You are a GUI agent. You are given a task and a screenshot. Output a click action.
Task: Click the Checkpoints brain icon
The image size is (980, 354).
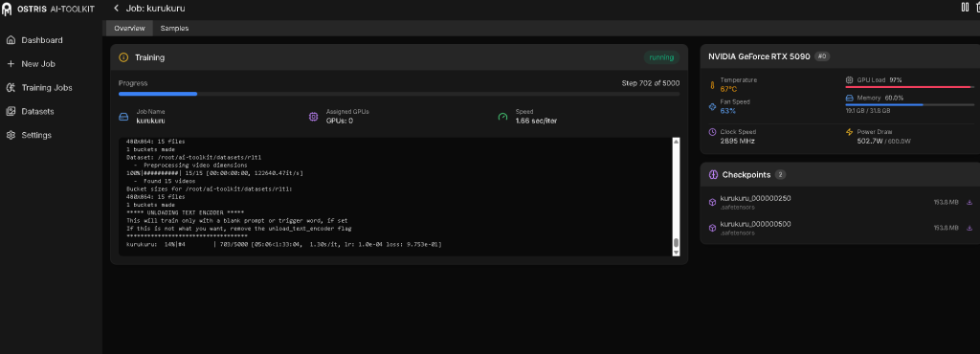pos(712,175)
